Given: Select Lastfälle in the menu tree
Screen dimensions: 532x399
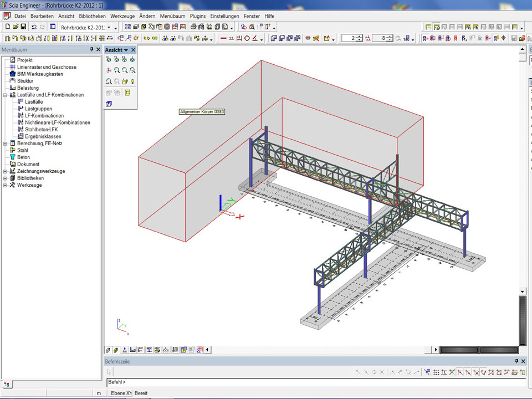Looking at the screenshot, I should tap(34, 102).
